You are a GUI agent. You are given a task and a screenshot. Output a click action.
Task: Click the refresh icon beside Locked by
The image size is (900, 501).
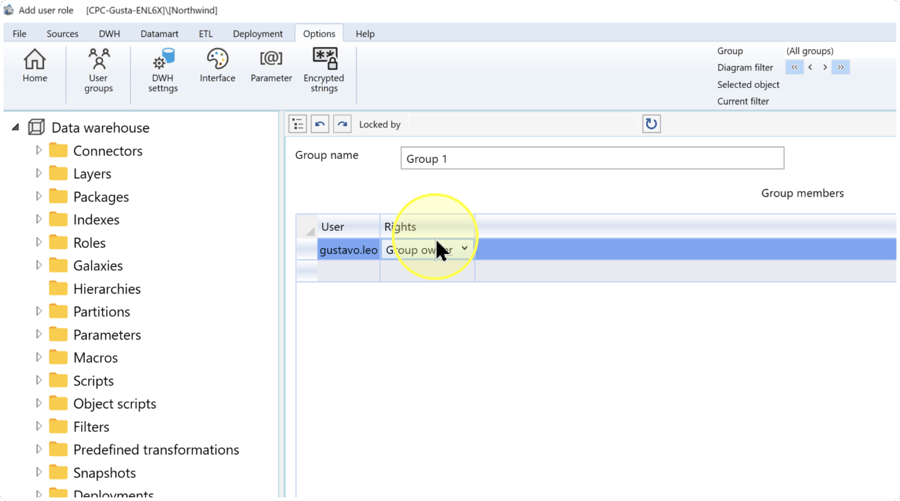[651, 124]
